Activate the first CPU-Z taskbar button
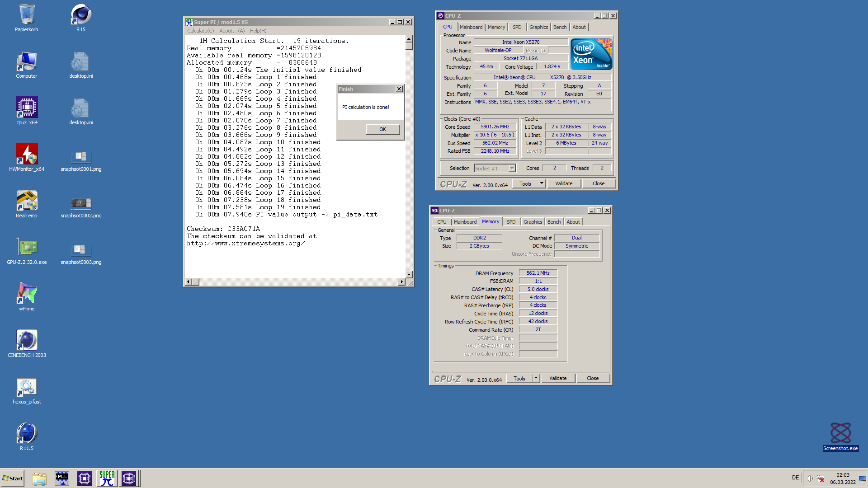Image resolution: width=868 pixels, height=488 pixels. pos(85,479)
